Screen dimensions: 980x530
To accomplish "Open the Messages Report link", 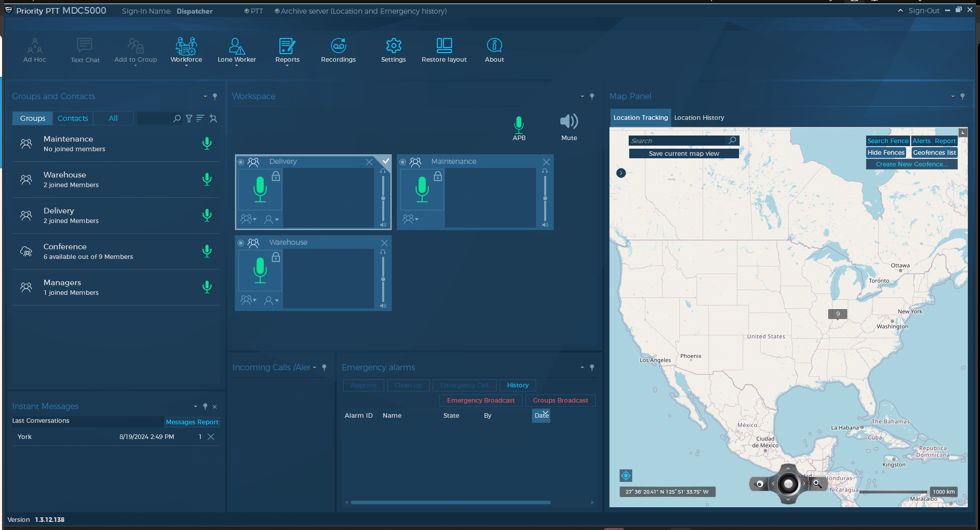I will [x=192, y=422].
